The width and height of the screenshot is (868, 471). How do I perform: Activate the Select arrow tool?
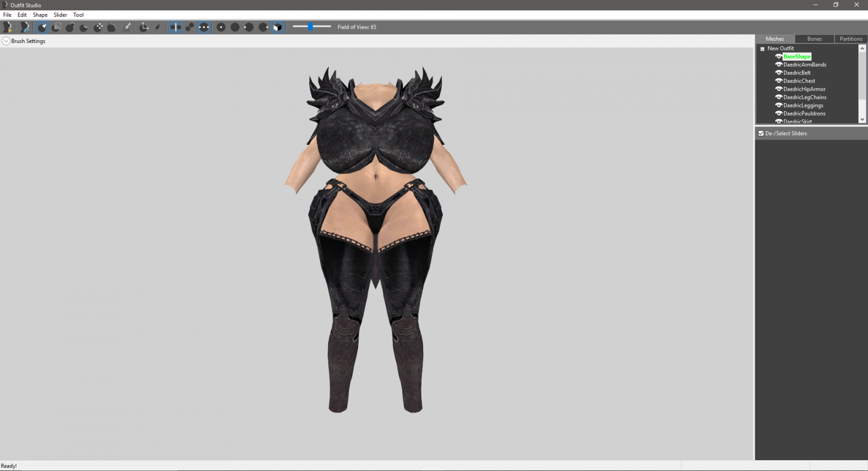42,27
